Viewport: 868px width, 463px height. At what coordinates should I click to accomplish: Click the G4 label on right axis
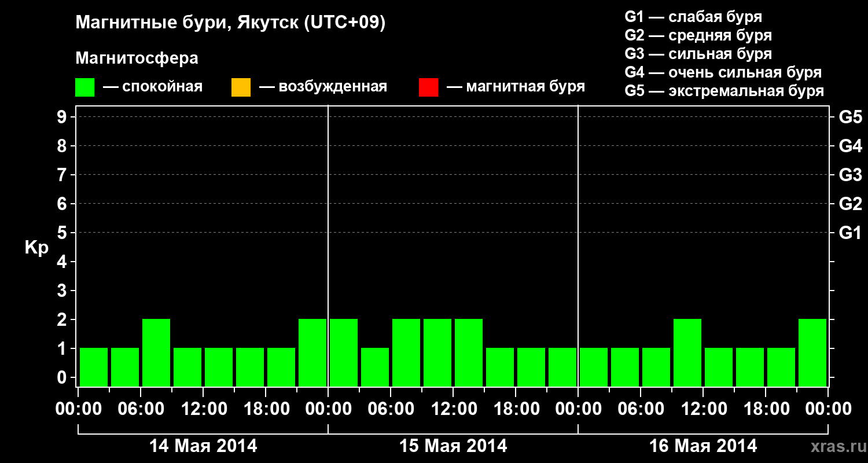click(850, 146)
